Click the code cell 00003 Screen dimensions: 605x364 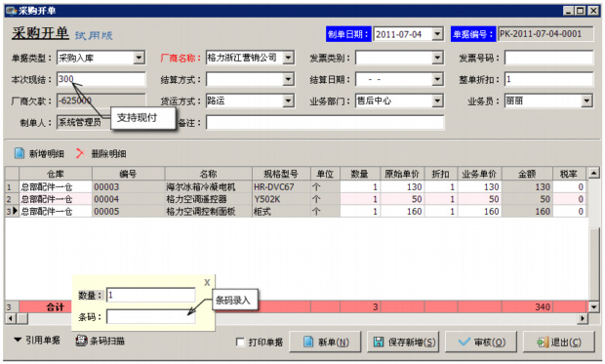pyautogui.click(x=129, y=186)
